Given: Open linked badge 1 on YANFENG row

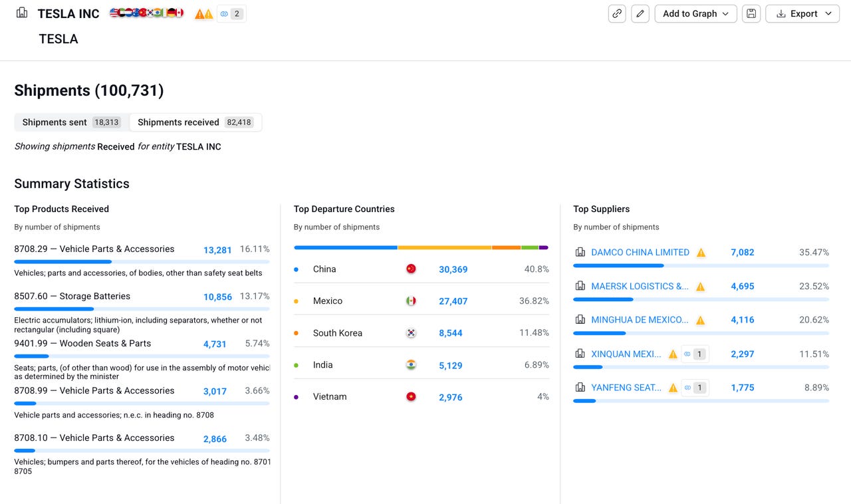Looking at the screenshot, I should pyautogui.click(x=695, y=388).
